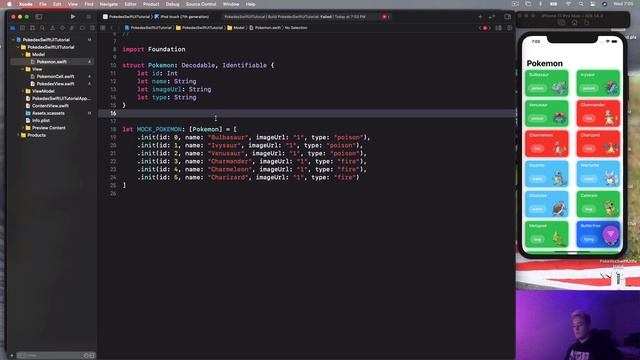640x360 pixels.
Task: Click the code review arrows icon
Action: click(x=492, y=17)
